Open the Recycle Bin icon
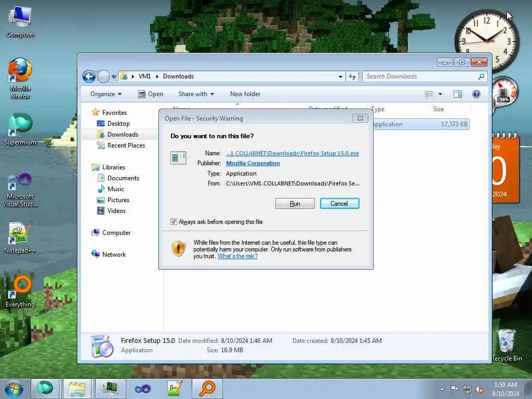Screen dimensions: 532x399 507,345
